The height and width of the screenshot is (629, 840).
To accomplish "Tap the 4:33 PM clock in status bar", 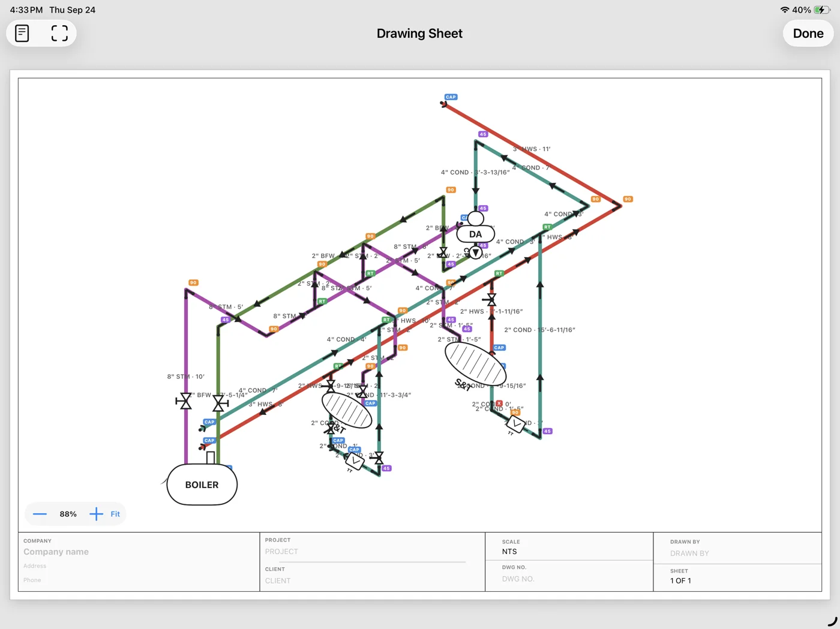I will coord(26,10).
